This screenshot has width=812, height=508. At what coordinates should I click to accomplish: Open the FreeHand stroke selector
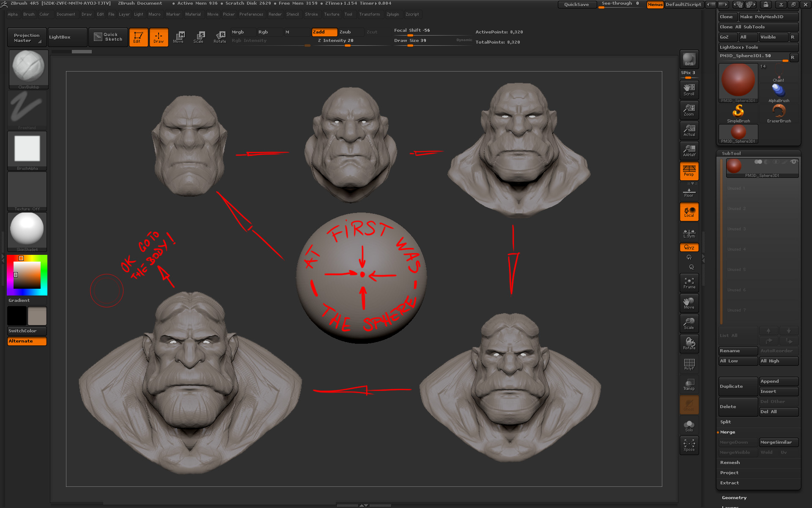point(27,110)
